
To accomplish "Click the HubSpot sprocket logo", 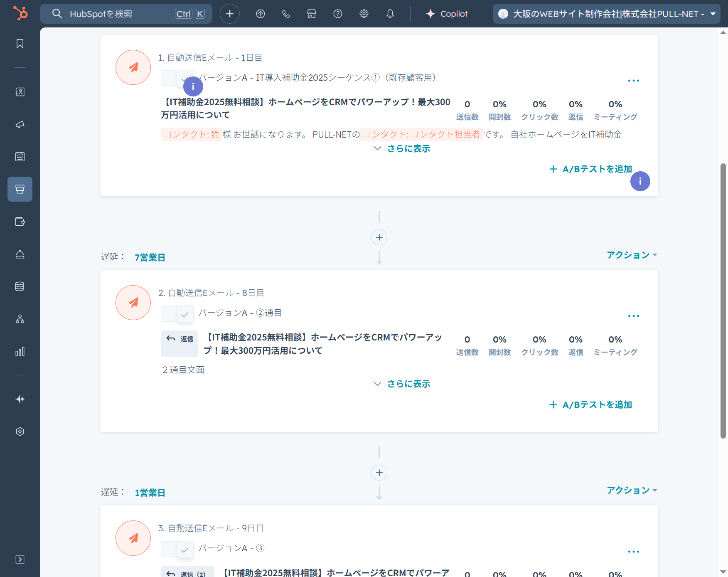I will 20,13.
